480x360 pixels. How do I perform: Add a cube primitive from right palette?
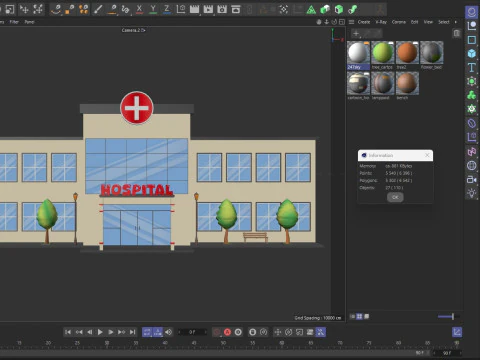tap(471, 53)
